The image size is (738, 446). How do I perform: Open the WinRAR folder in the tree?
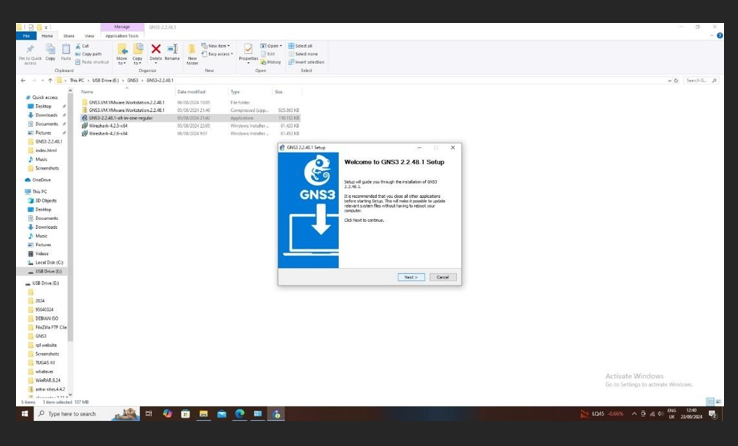click(x=47, y=380)
